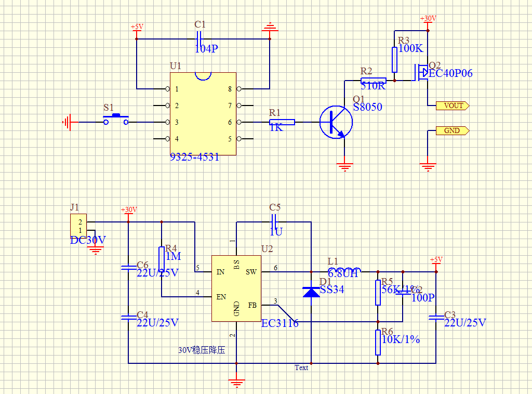
Task: Select the U2 EC3116 regulator body
Action: click(236, 288)
